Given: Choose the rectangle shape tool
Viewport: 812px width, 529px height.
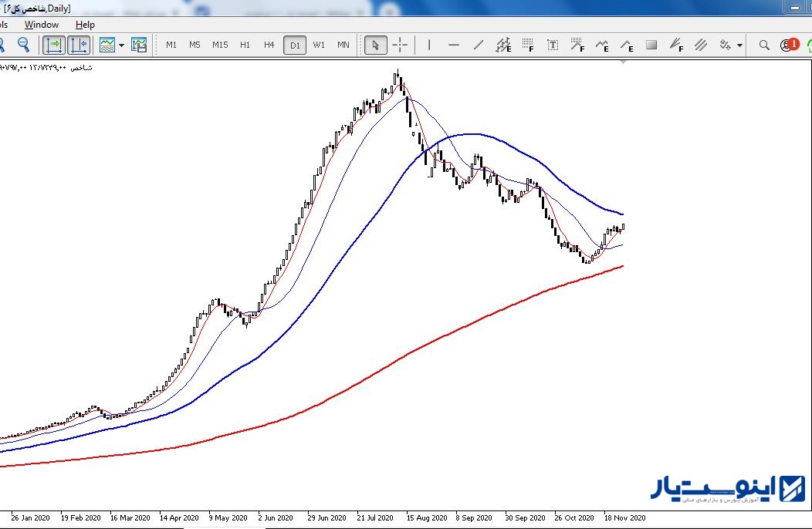Looking at the screenshot, I should pyautogui.click(x=651, y=45).
